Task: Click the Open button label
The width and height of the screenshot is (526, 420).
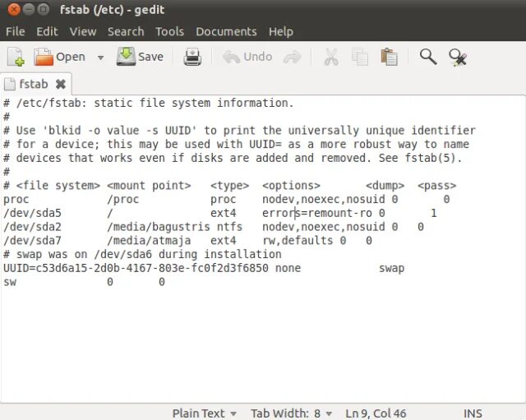Action: (71, 57)
